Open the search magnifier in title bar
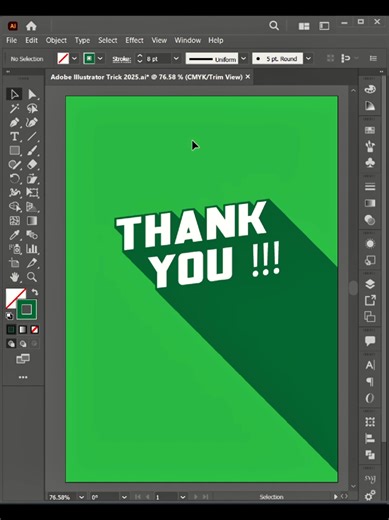Viewport: 389px width, 520px height. tap(274, 26)
